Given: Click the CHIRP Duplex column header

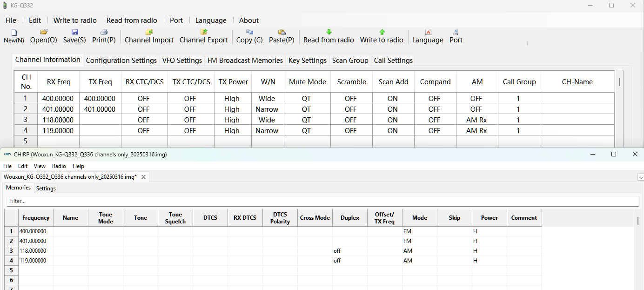Looking at the screenshot, I should pyautogui.click(x=350, y=218).
